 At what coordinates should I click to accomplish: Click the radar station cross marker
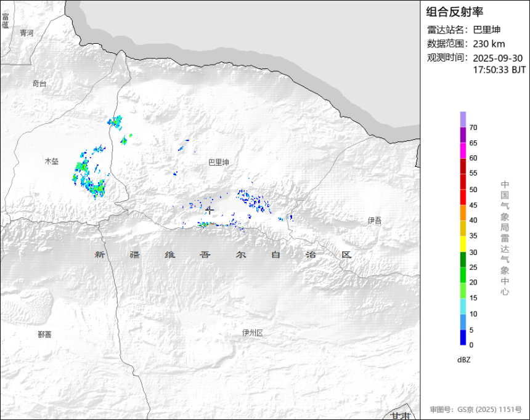coord(210,210)
